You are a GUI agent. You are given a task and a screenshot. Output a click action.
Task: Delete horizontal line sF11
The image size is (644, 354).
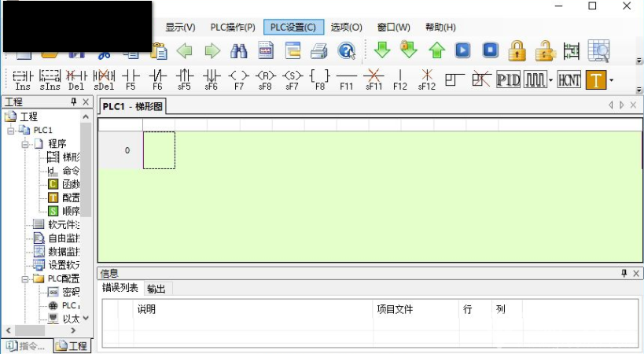374,79
